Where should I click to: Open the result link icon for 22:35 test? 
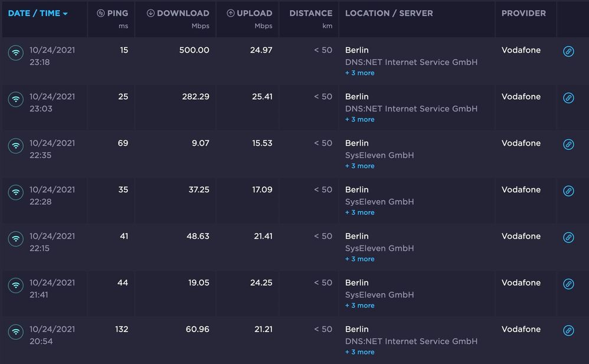tap(568, 145)
